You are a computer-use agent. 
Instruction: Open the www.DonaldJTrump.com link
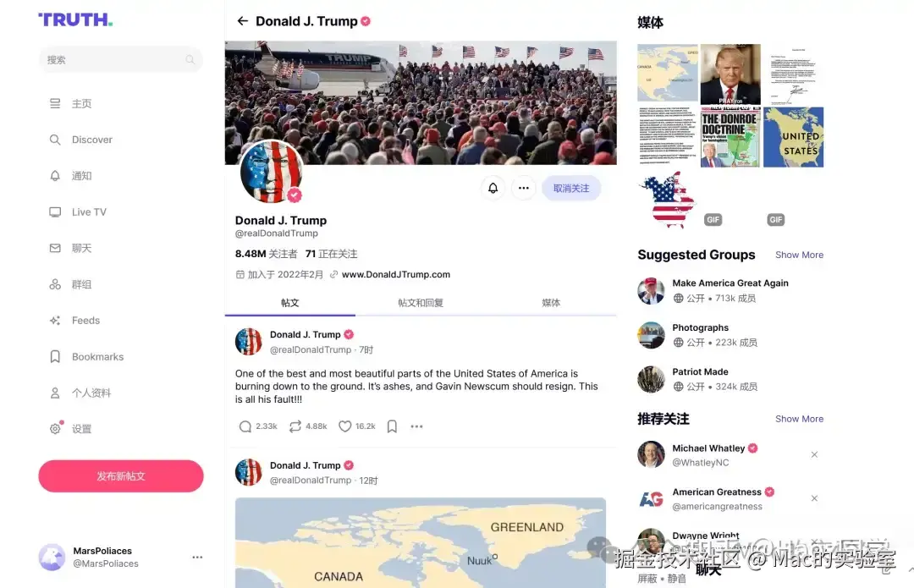click(x=396, y=274)
